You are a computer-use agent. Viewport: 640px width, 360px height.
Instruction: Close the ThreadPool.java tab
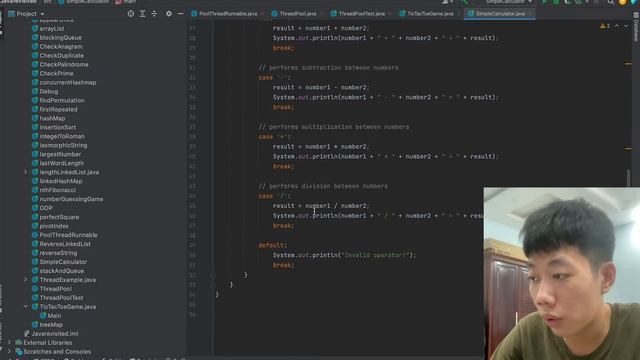pyautogui.click(x=321, y=14)
